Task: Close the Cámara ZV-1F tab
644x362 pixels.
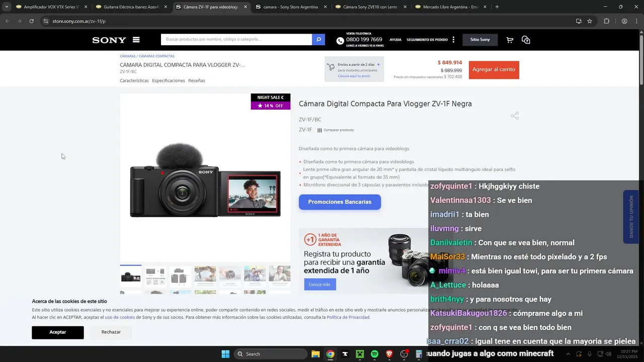Action: [x=246, y=7]
